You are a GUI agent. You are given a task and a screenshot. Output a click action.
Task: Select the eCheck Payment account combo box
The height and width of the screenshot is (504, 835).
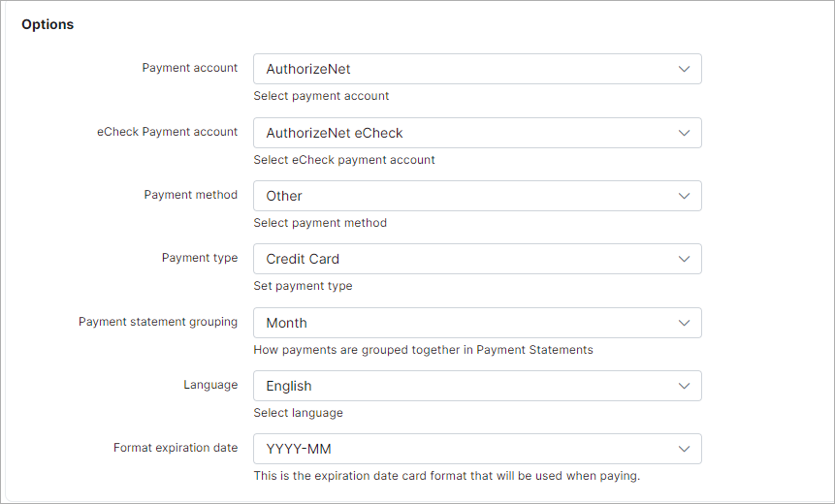coord(477,133)
